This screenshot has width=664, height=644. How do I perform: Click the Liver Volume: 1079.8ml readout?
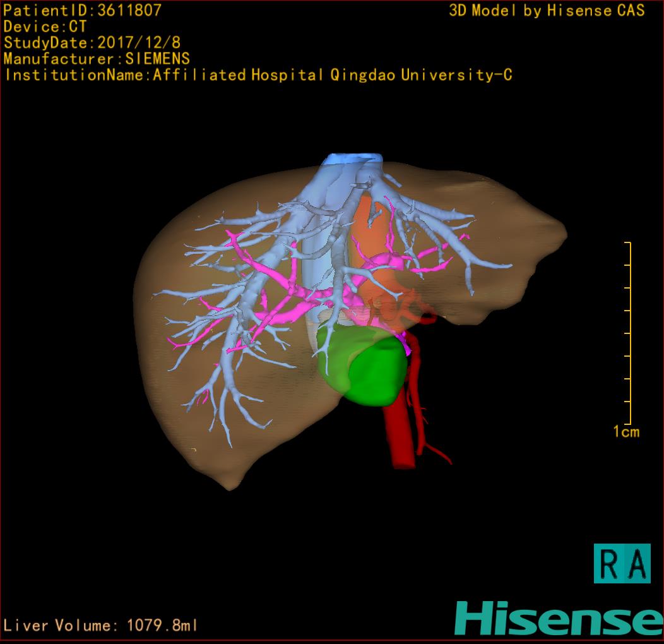tap(100, 625)
